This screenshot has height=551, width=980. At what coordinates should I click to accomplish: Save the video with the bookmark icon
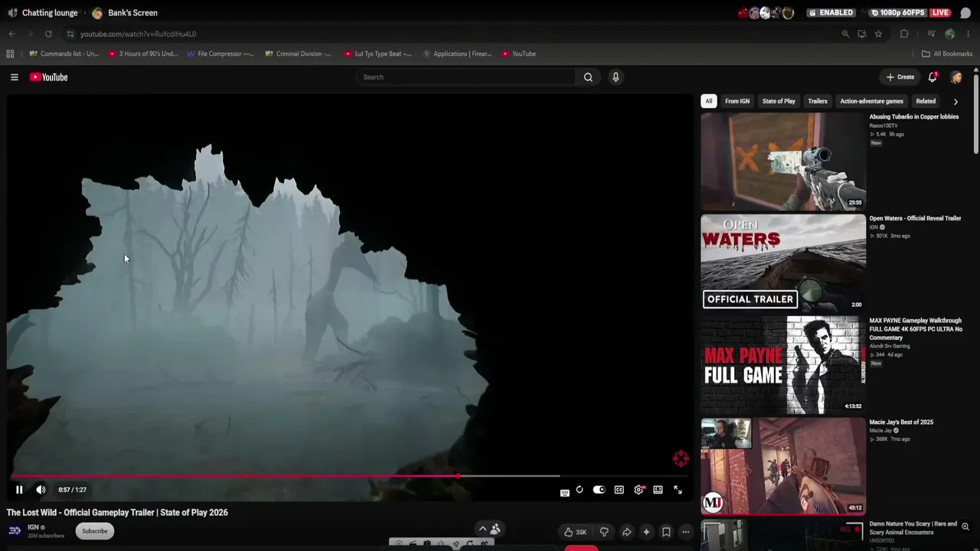[666, 532]
